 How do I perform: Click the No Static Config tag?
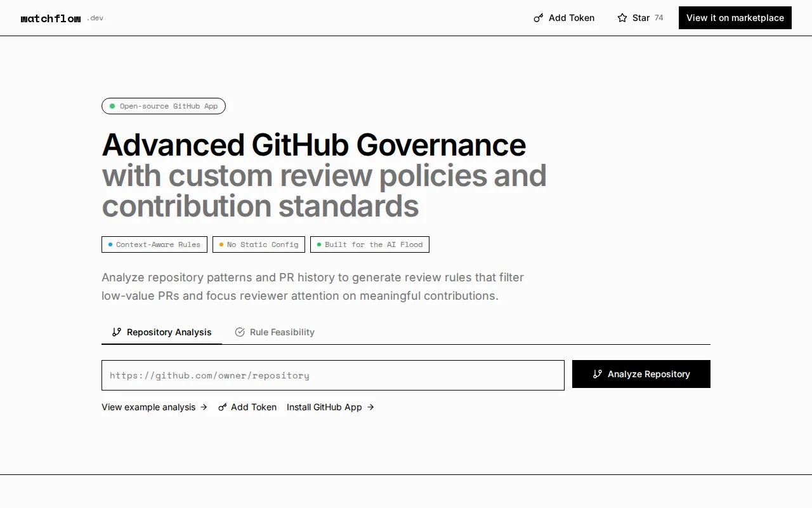click(x=259, y=244)
